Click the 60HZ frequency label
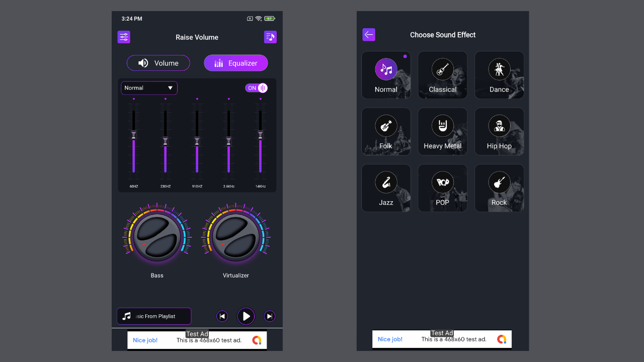This screenshot has width=644, height=362. coord(134,187)
